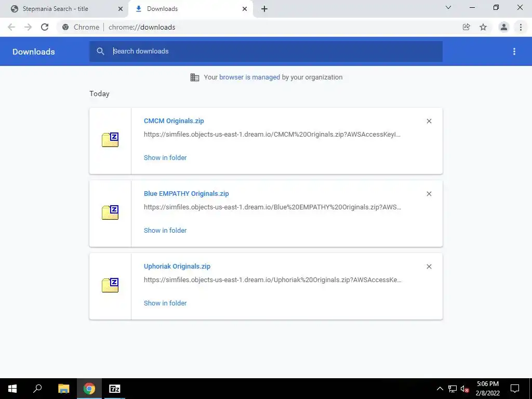Click the 'Today' date heading
This screenshot has height=399, width=532.
pos(99,94)
